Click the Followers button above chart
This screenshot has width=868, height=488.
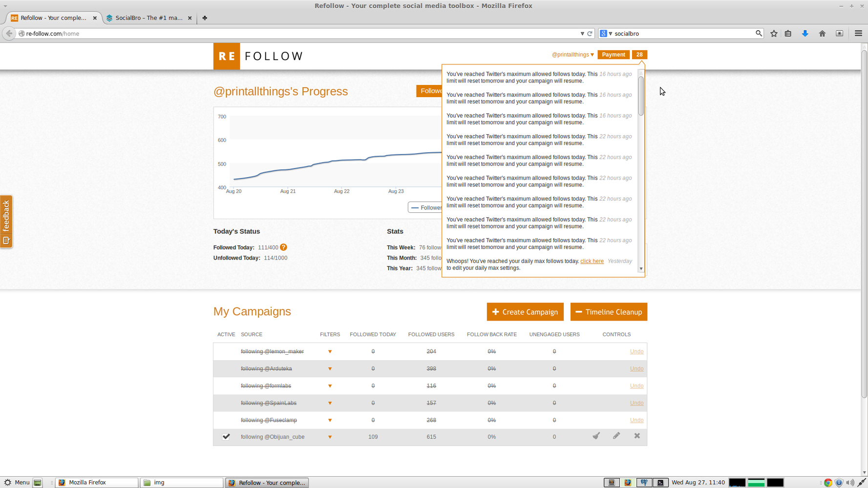pos(430,91)
